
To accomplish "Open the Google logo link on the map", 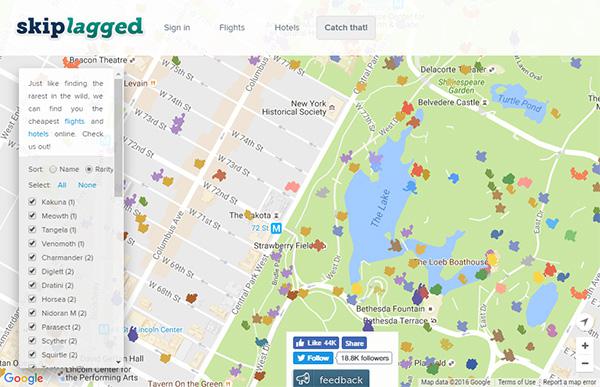I will pyautogui.click(x=23, y=378).
